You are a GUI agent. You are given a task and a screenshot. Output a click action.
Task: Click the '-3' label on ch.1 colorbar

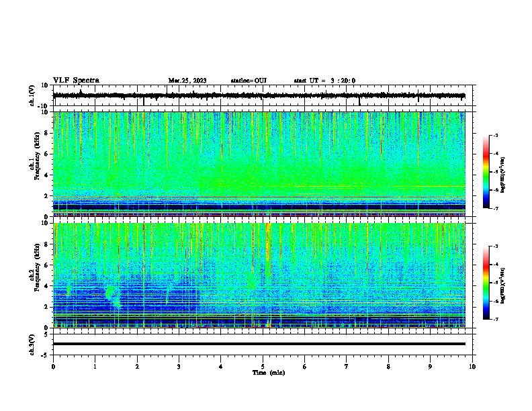click(x=495, y=136)
